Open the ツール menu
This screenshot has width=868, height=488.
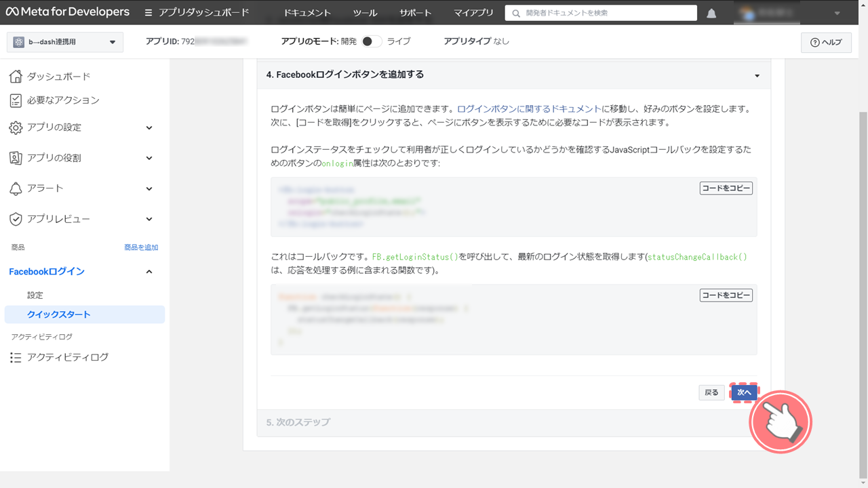click(366, 13)
